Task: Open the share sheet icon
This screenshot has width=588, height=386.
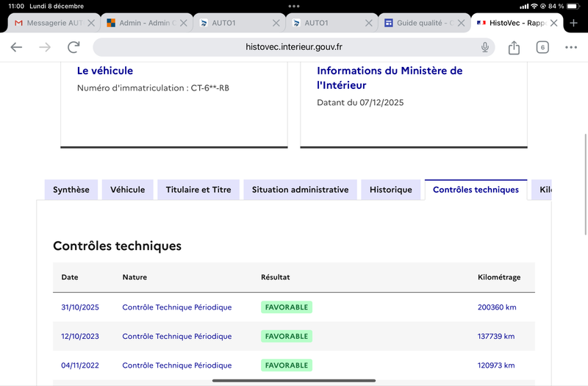Action: coord(514,47)
